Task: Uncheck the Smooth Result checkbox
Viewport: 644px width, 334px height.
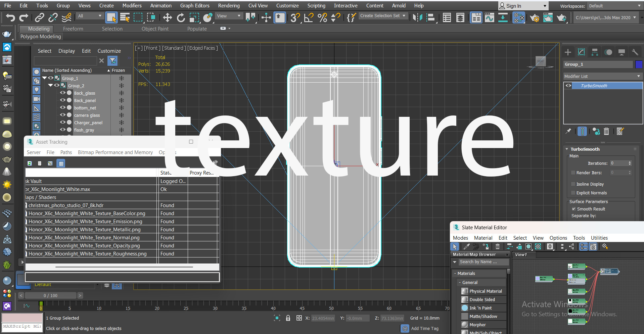Action: click(x=574, y=209)
